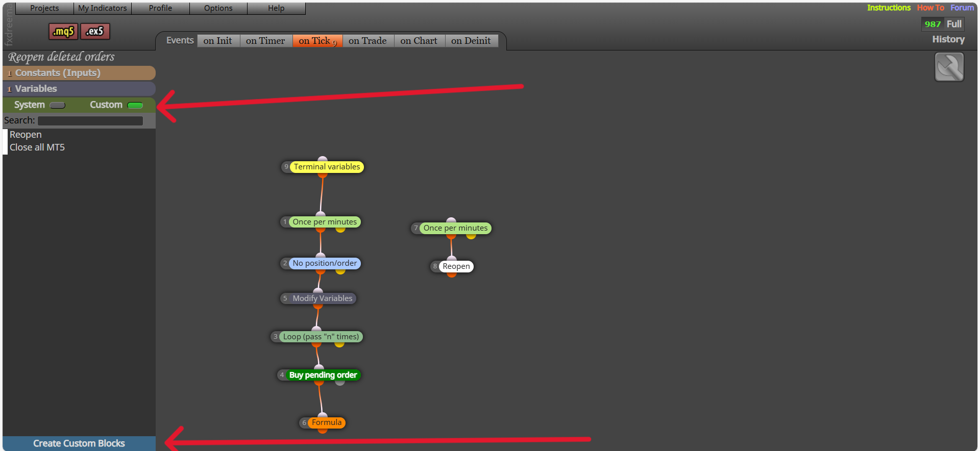
Task: Expand the Constants (Inputs) section
Action: pos(79,73)
